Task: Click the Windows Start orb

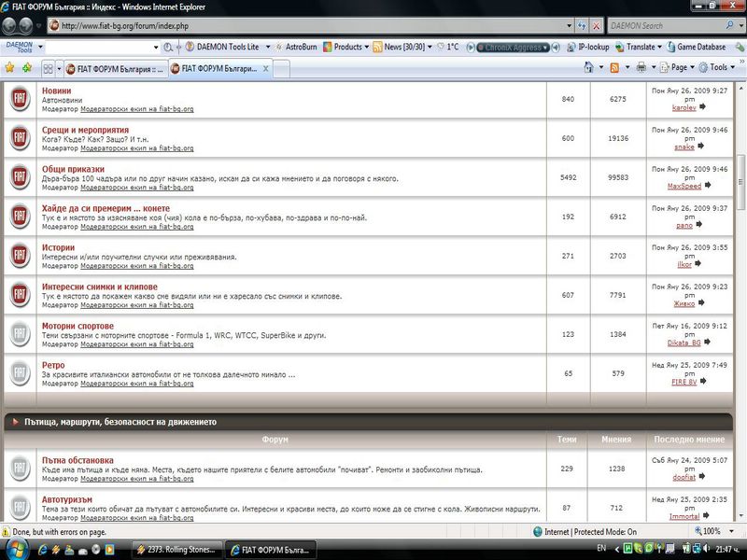Action: [11, 547]
